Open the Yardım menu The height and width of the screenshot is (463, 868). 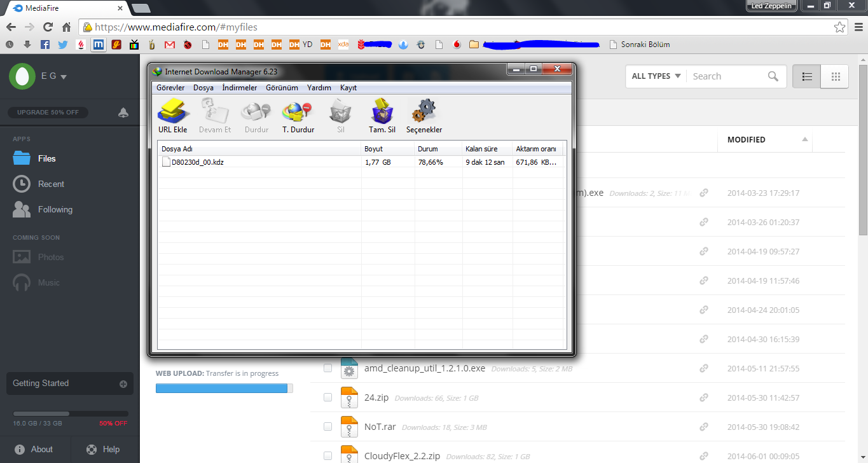(319, 88)
